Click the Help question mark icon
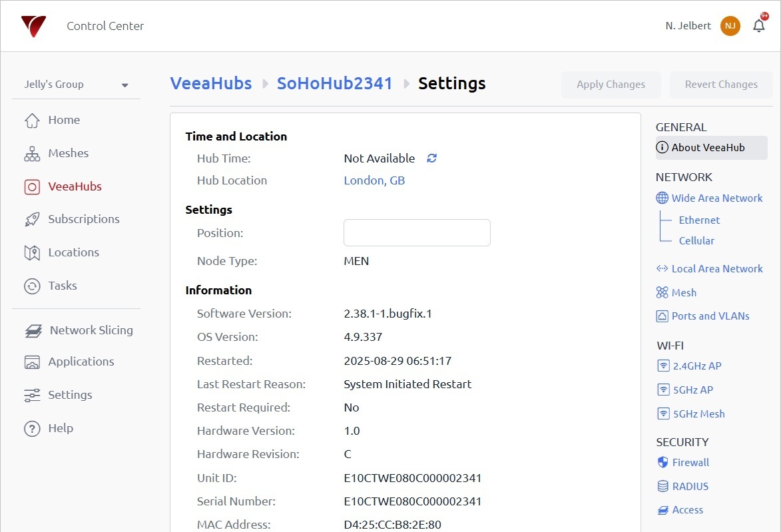 pos(32,428)
